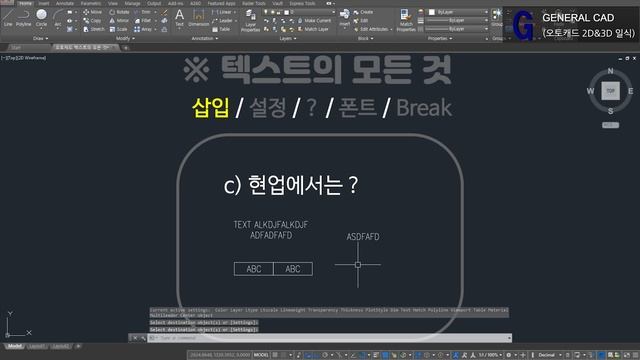Close the command line with X button
This screenshot has height=360, width=640.
point(135,338)
